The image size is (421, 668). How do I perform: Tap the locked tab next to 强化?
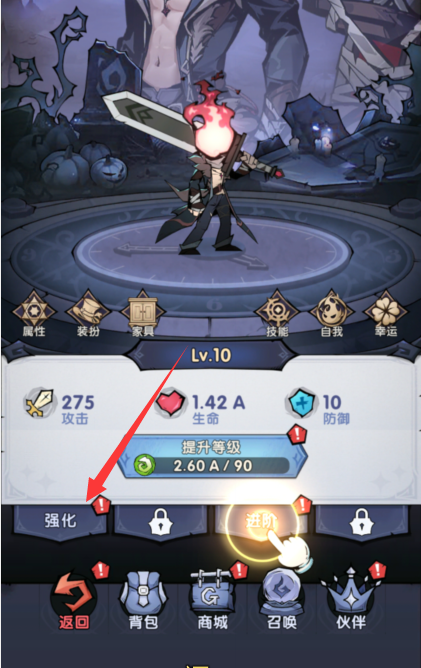[161, 521]
